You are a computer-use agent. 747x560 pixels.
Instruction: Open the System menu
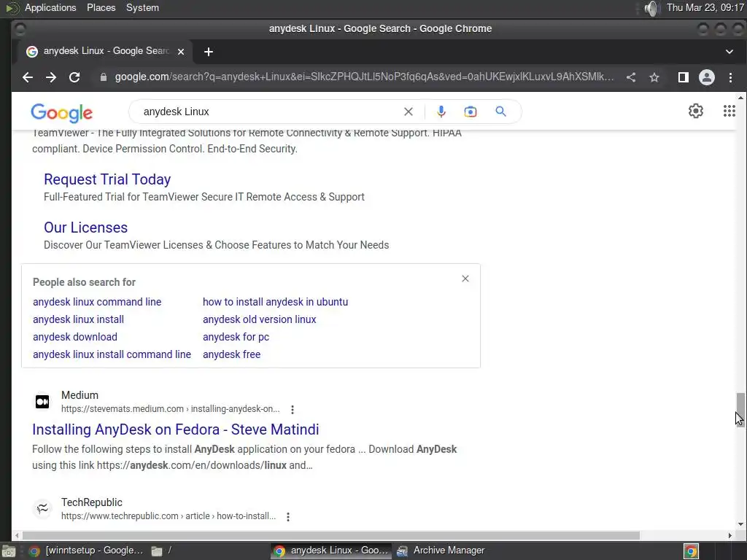pyautogui.click(x=142, y=7)
